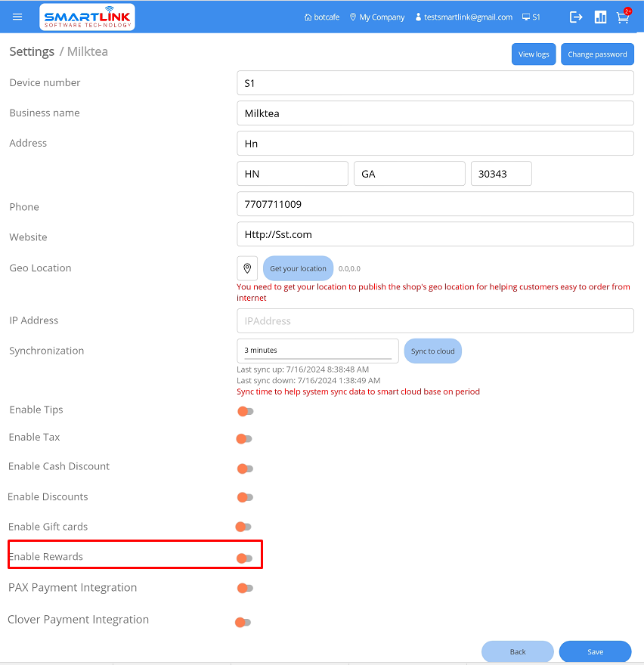Click the My Company location menu item
This screenshot has height=665, width=644.
[x=376, y=17]
